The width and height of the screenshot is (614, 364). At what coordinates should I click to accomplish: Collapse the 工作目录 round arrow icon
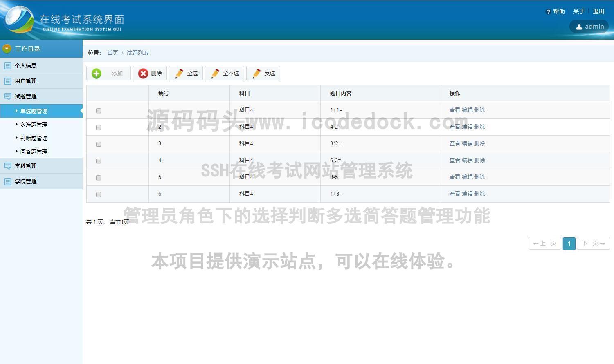7,49
